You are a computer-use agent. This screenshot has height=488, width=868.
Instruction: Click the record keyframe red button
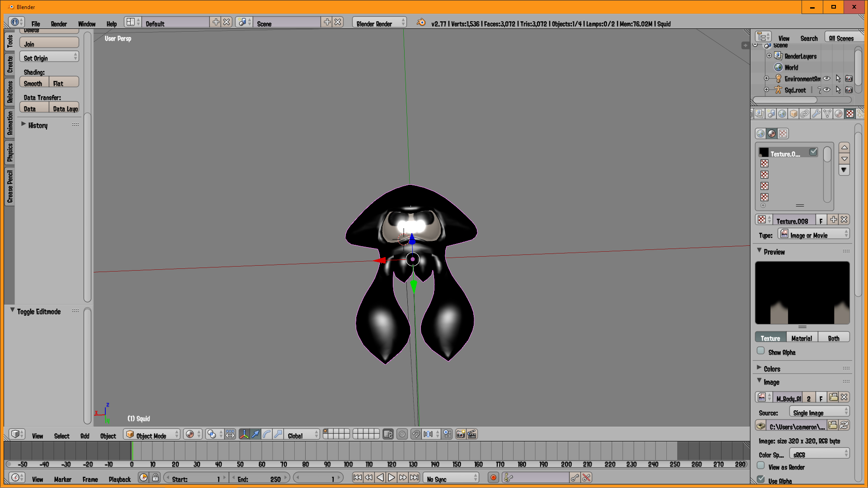tap(493, 478)
